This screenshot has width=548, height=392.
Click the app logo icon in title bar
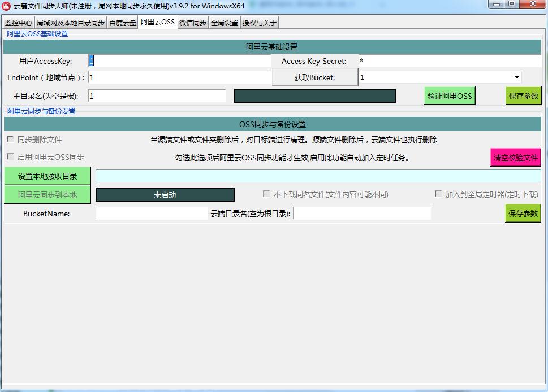pos(6,6)
